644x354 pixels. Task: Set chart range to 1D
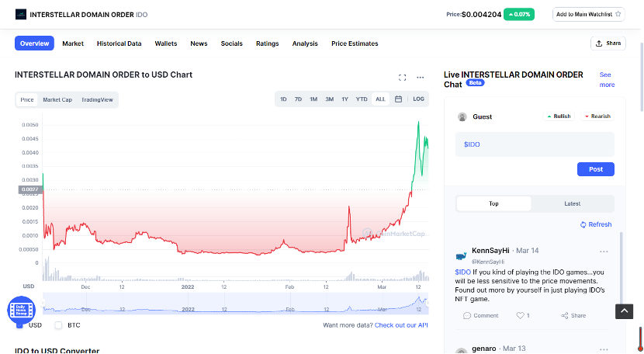tap(283, 99)
